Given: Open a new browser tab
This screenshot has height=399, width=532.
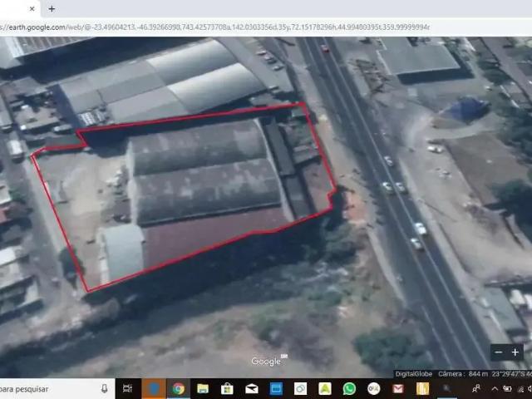Looking at the screenshot, I should coord(52,8).
